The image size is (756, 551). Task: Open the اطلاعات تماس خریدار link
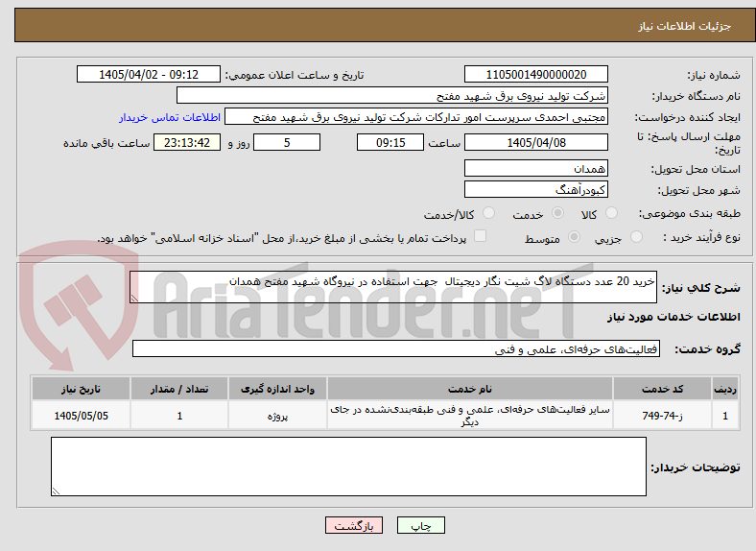(170, 117)
